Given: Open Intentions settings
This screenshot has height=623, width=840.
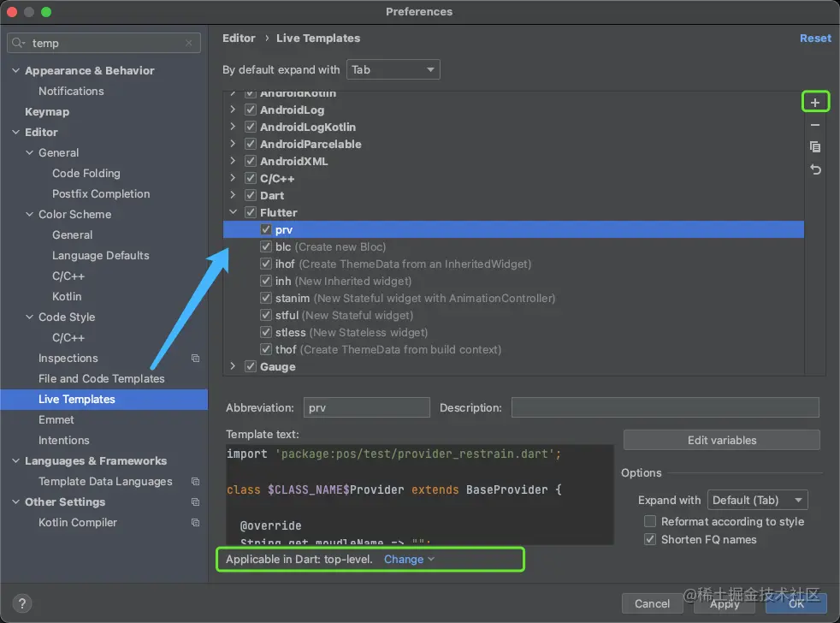Looking at the screenshot, I should pos(64,440).
